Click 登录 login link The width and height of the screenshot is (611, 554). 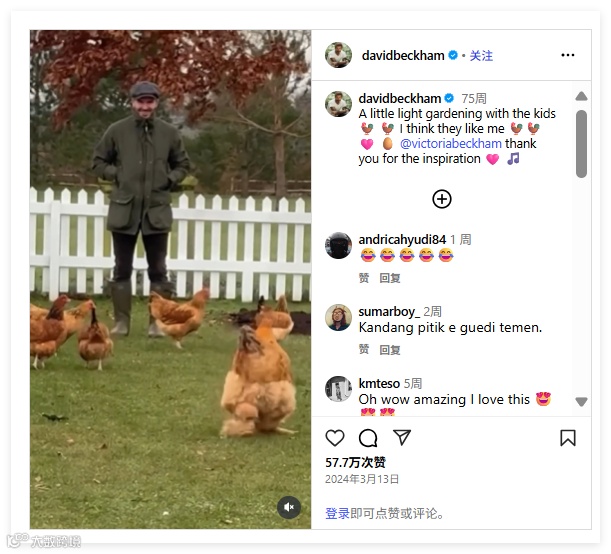pyautogui.click(x=337, y=513)
